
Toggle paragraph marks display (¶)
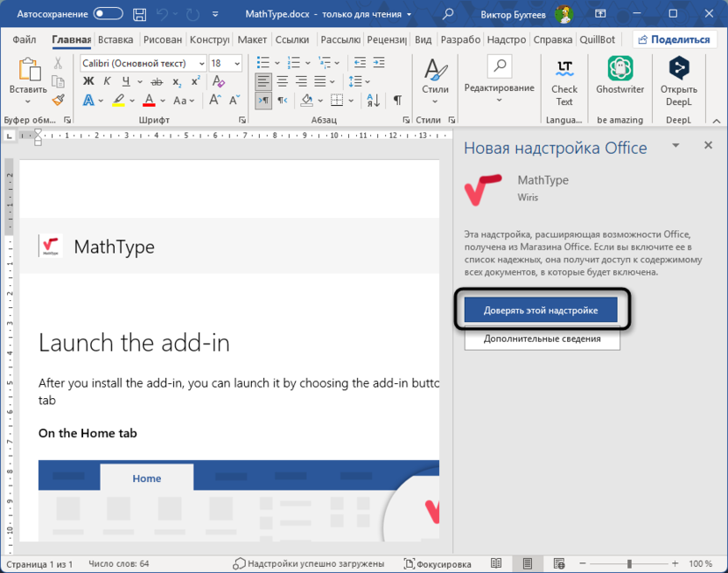click(x=397, y=100)
